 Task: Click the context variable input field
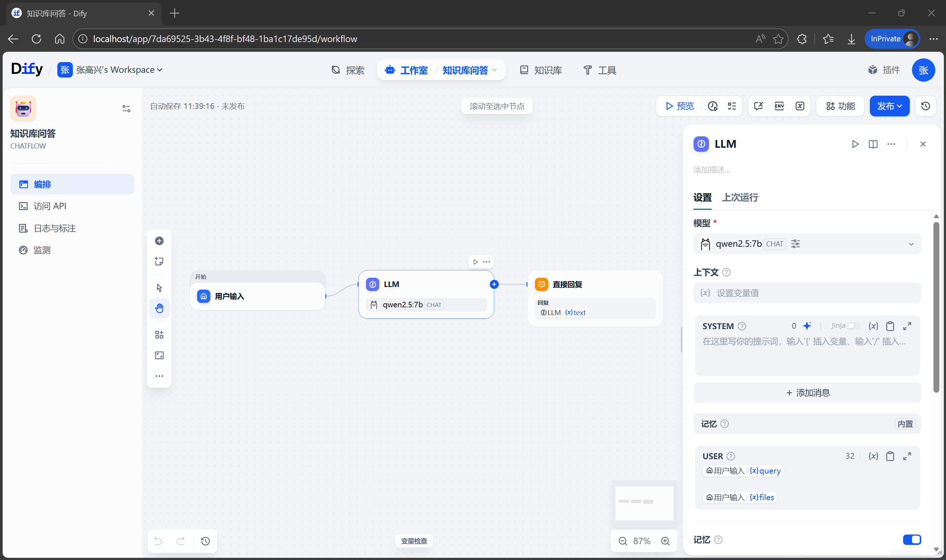point(807,293)
